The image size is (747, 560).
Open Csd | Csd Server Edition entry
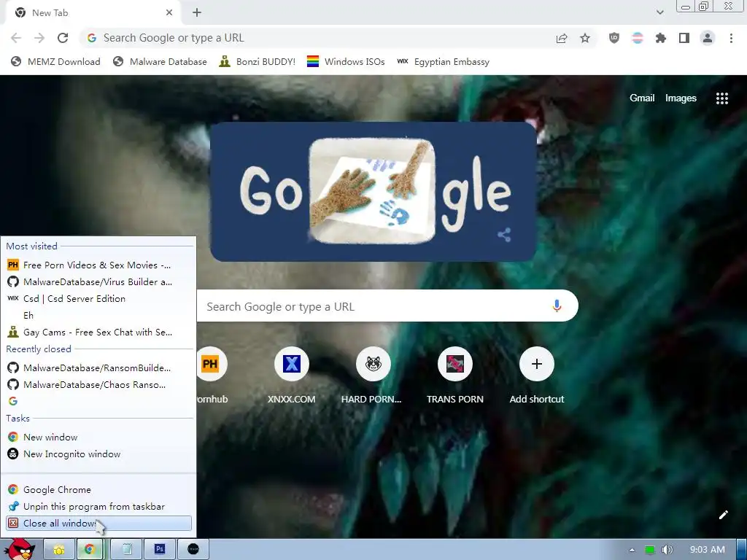98,298
